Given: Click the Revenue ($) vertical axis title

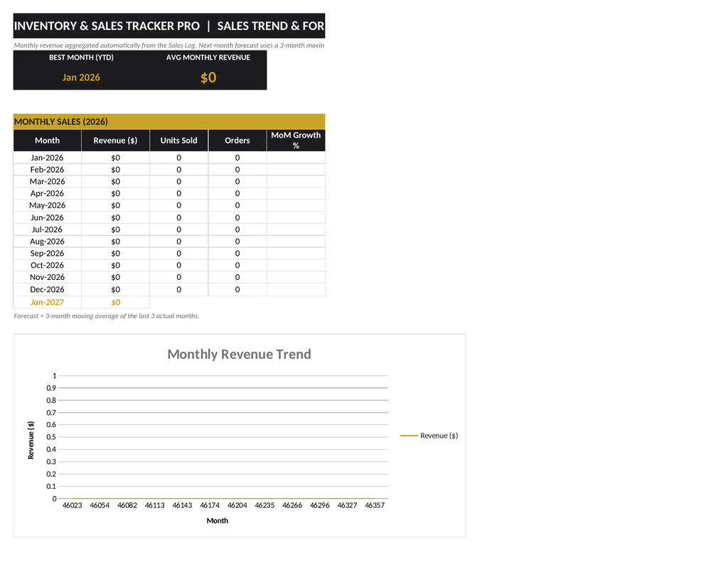Looking at the screenshot, I should coord(31,441).
